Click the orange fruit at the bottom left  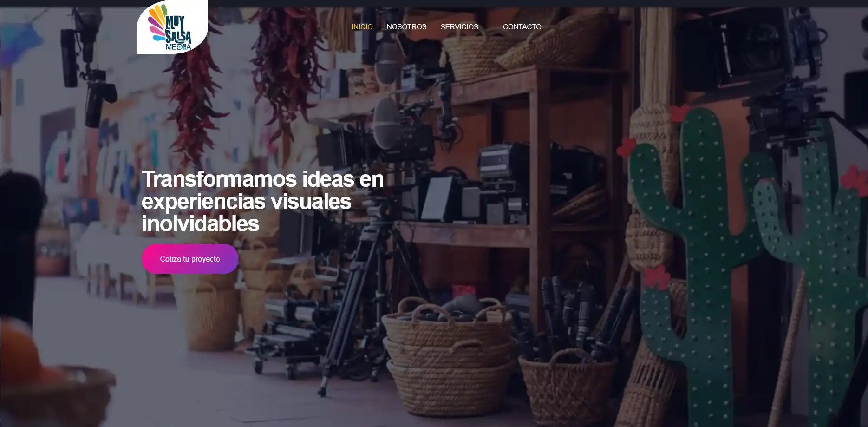click(x=19, y=358)
